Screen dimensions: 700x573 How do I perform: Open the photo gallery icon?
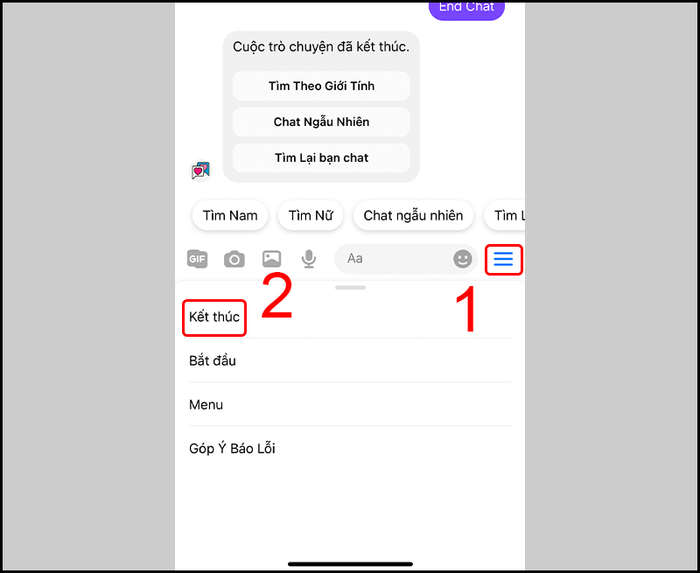point(271,259)
